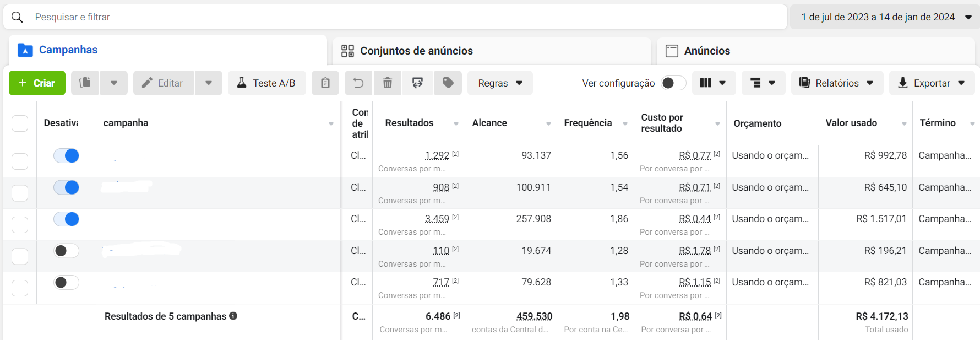
Task: Click the tag label icon
Action: [448, 83]
